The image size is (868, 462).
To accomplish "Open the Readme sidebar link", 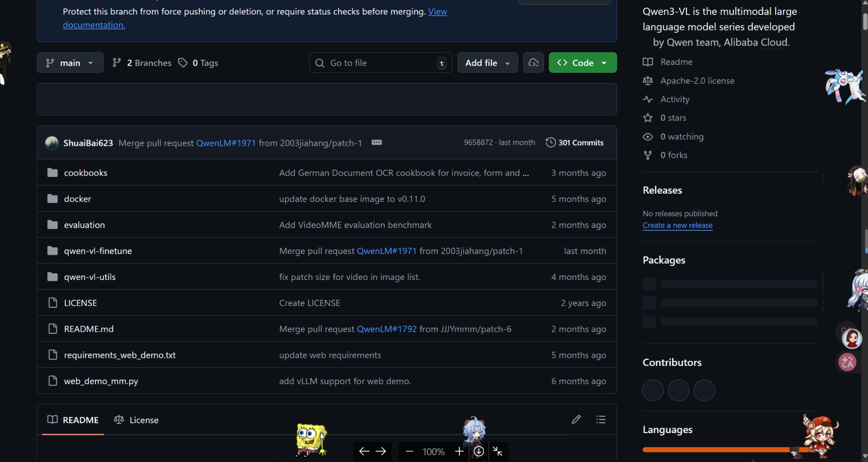I will [668, 62].
